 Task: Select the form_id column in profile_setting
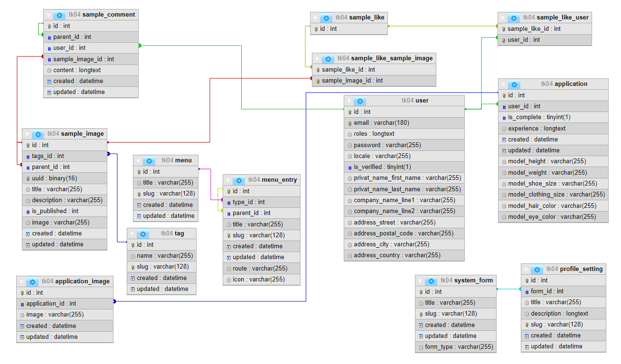(547, 291)
